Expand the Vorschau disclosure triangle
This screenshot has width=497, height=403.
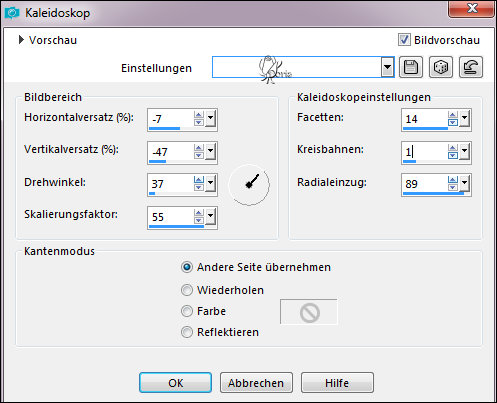(21, 40)
